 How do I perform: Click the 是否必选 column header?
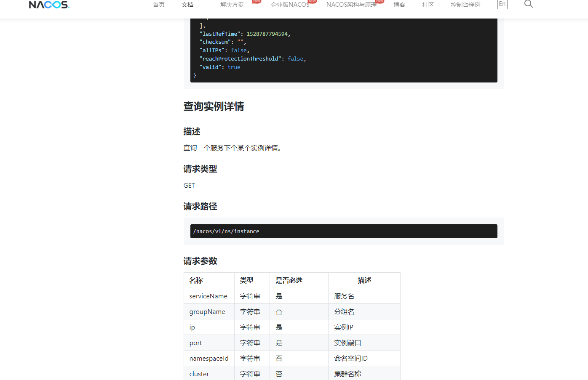(x=299, y=280)
